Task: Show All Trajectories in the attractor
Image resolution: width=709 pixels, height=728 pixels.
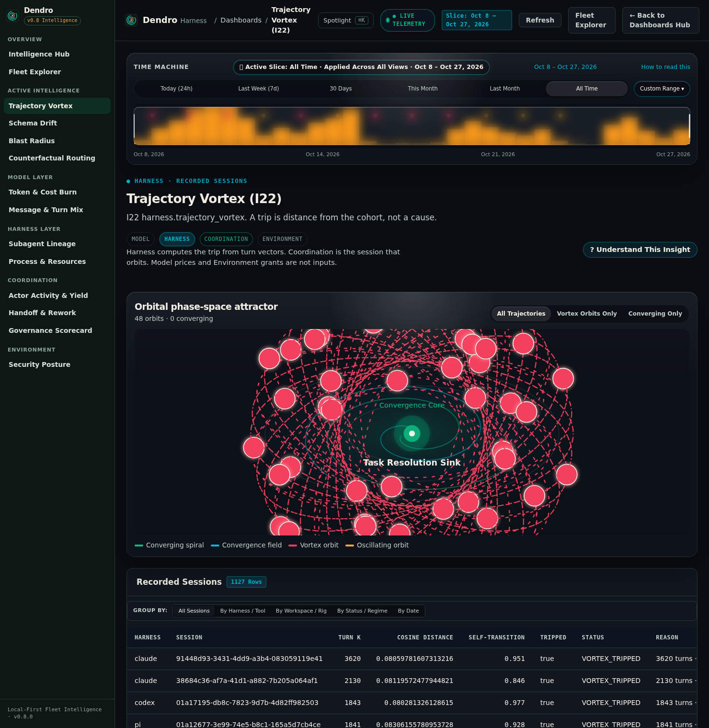Action: [x=521, y=314]
